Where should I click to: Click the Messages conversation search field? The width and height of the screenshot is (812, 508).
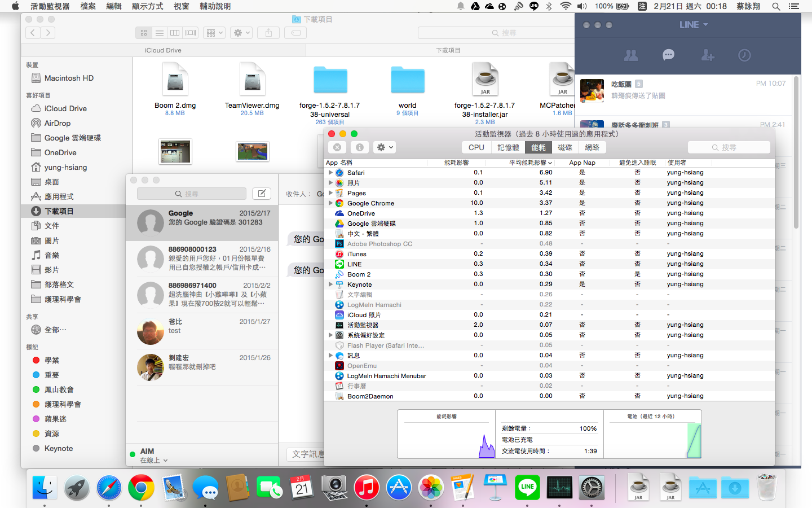click(192, 194)
